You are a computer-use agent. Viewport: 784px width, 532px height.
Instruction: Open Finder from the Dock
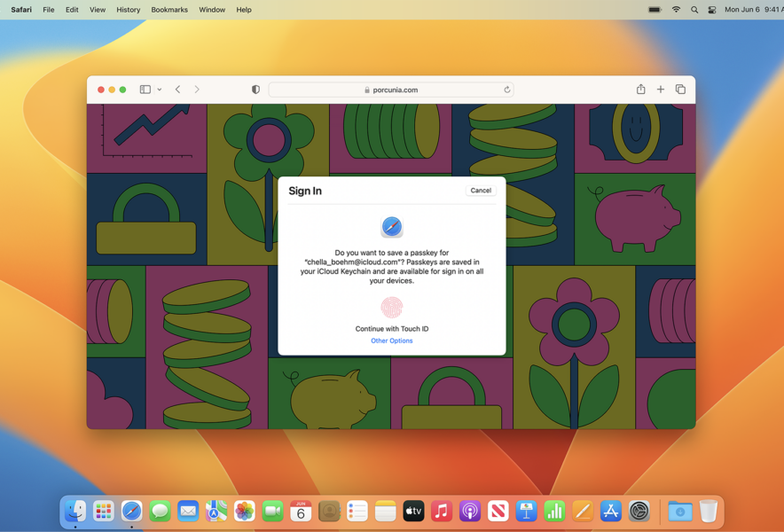[75, 511]
